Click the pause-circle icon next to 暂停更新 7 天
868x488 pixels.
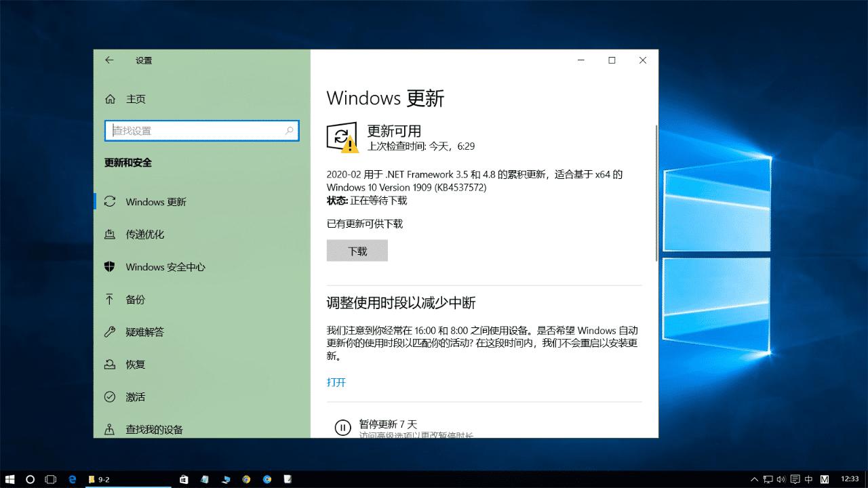tap(342, 427)
